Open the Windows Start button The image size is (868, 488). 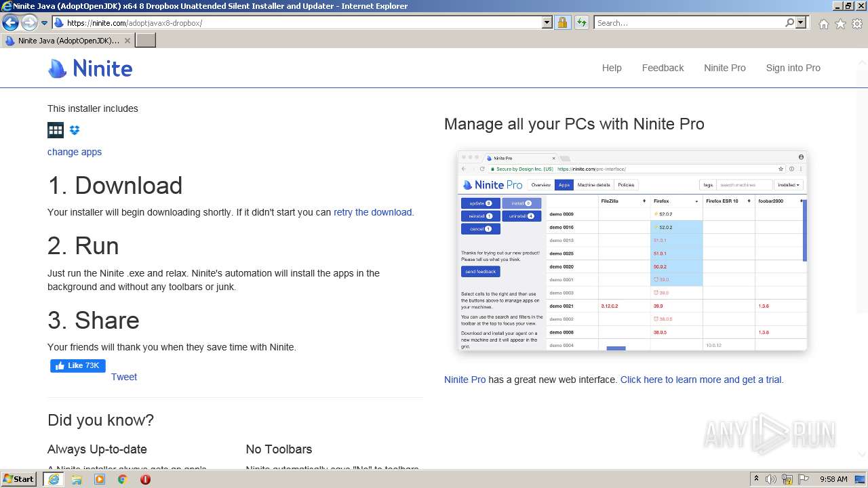coord(19,479)
